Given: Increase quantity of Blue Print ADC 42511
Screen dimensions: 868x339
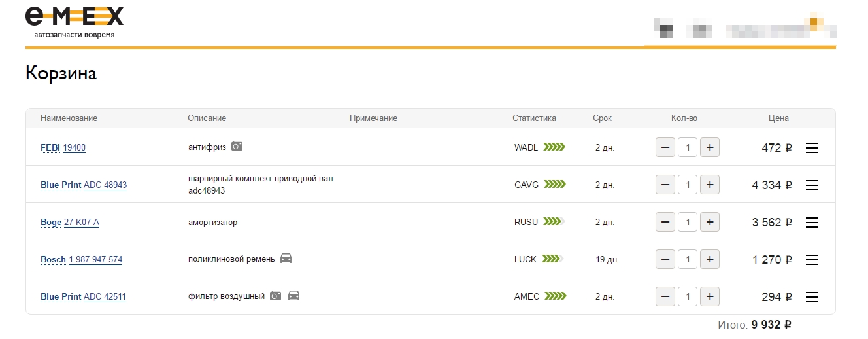Looking at the screenshot, I should click(x=710, y=297).
